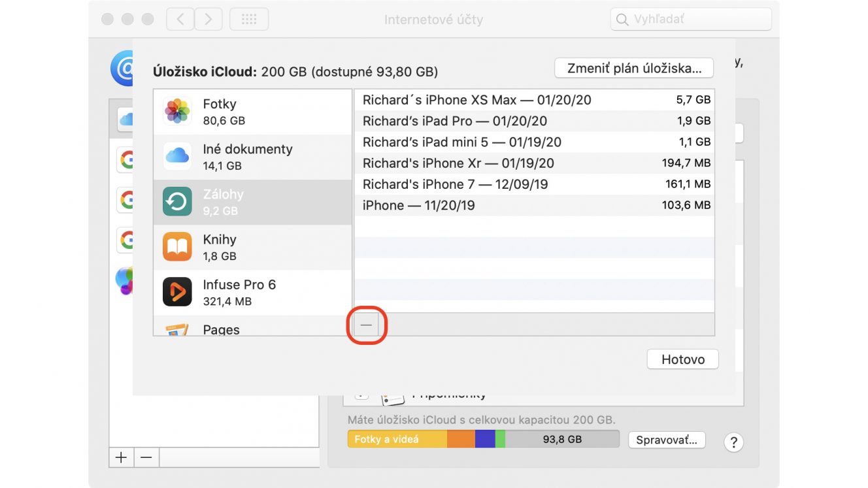The width and height of the screenshot is (868, 488).
Task: Go forward with the toolbar forward arrow
Action: (x=208, y=20)
